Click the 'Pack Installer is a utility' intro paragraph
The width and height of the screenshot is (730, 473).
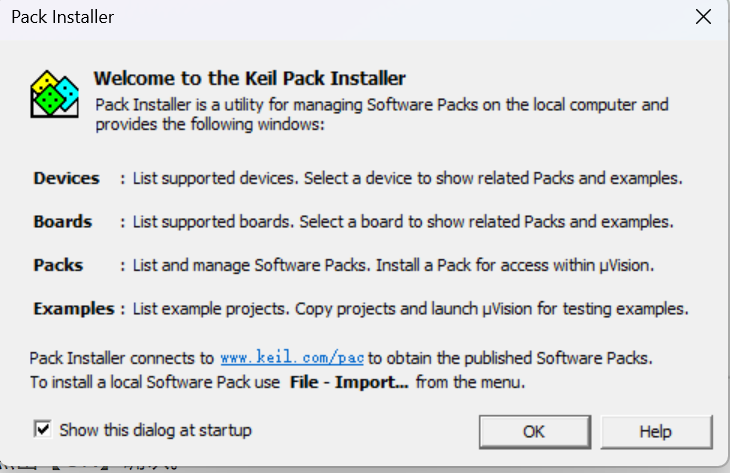[382, 115]
